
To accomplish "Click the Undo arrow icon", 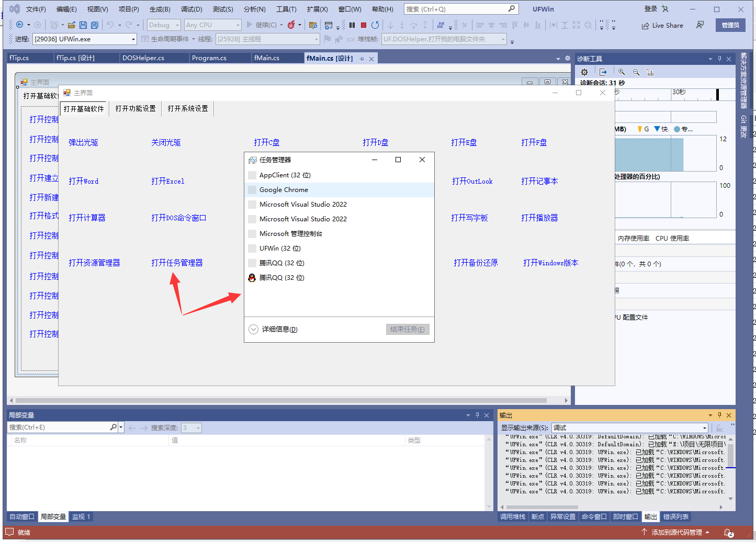I will click(x=110, y=25).
